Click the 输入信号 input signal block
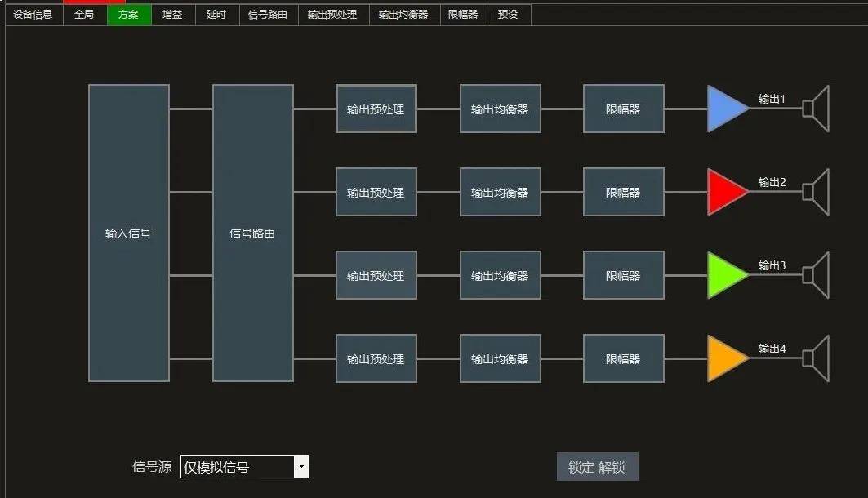Screen dimensions: 868x498 [127, 233]
